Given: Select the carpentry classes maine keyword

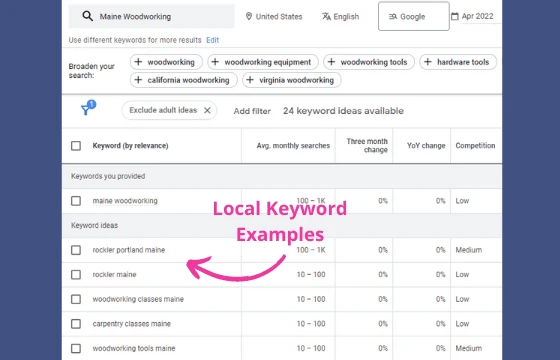Looking at the screenshot, I should 132,324.
